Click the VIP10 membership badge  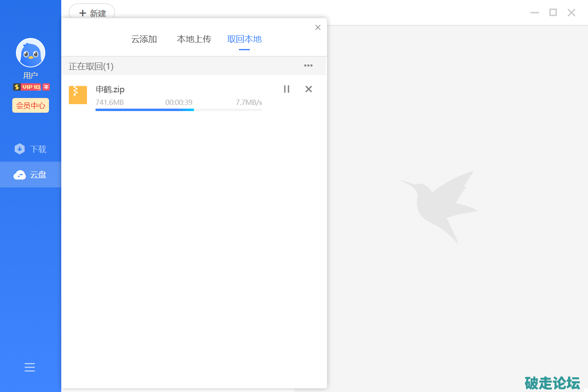(x=31, y=87)
